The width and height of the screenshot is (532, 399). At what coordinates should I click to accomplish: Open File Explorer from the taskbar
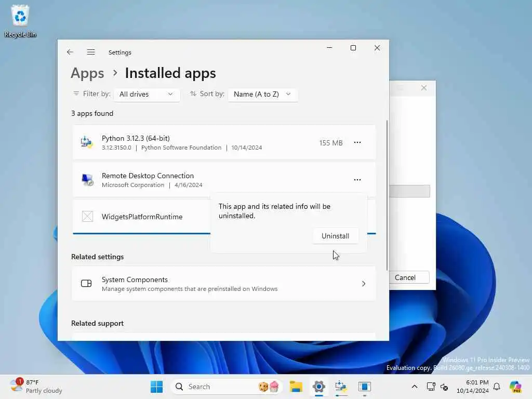(x=296, y=387)
